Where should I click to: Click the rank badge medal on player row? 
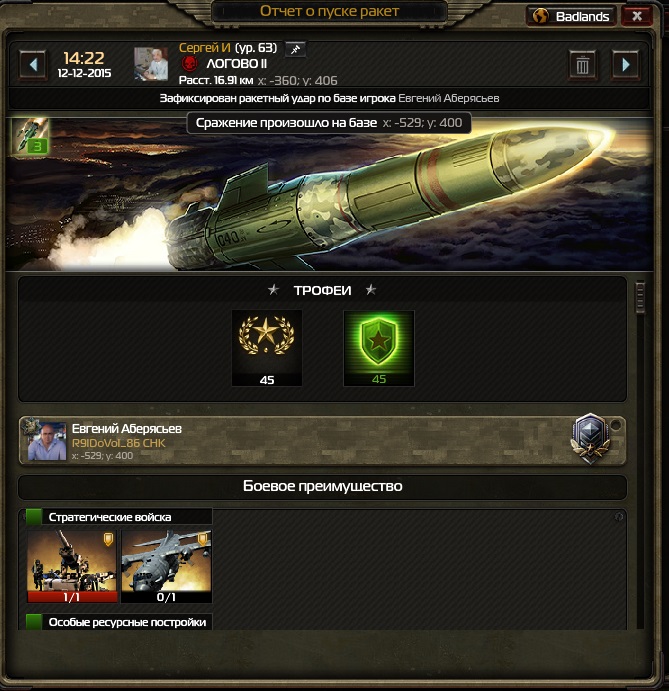(x=591, y=438)
